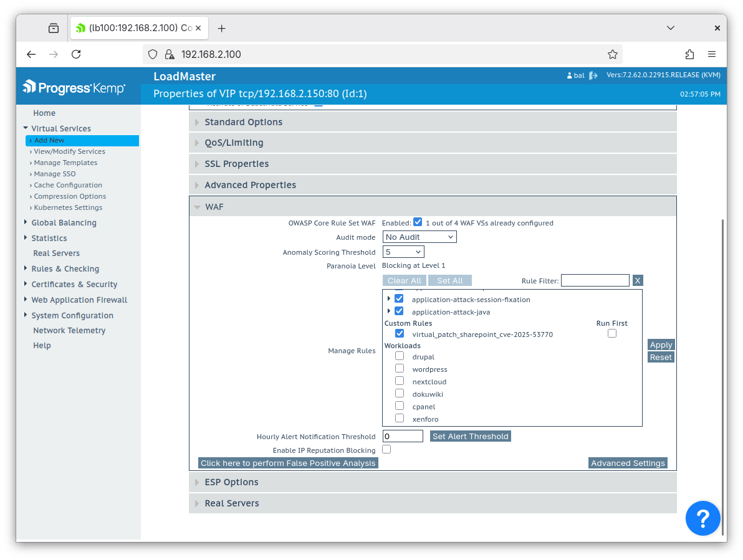Open the Audit mode dropdown
The image size is (743, 560).
click(419, 237)
